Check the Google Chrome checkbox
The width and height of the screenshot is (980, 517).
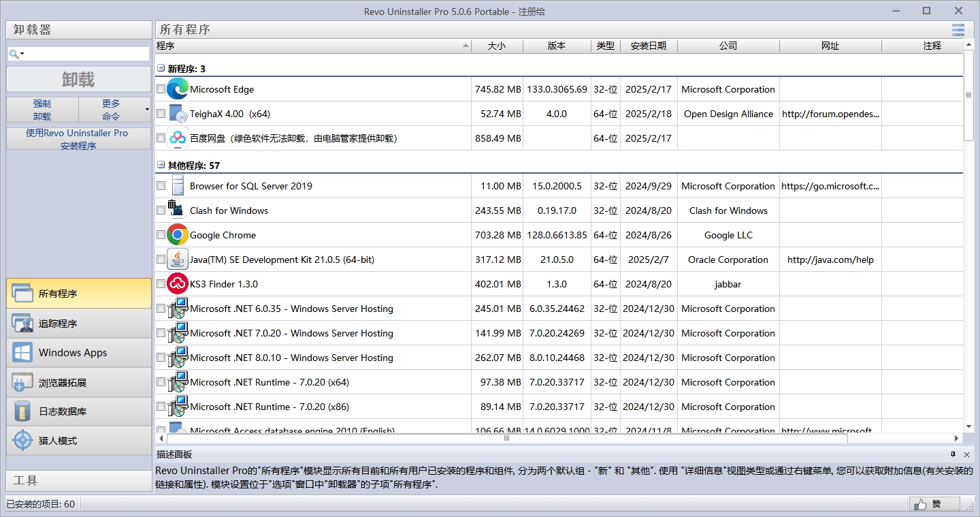(161, 235)
